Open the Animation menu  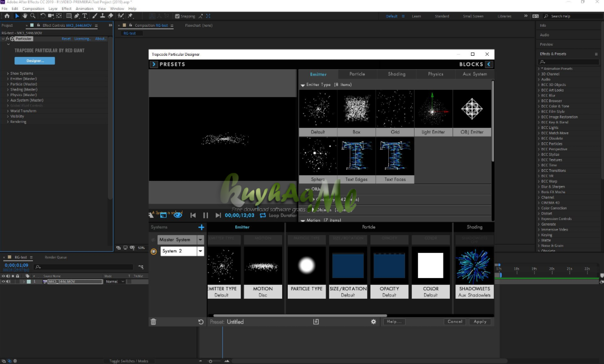coord(84,8)
